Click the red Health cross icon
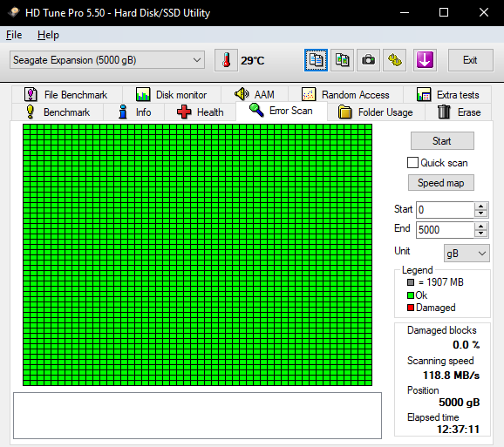Image resolution: width=504 pixels, height=447 pixels. (184, 112)
